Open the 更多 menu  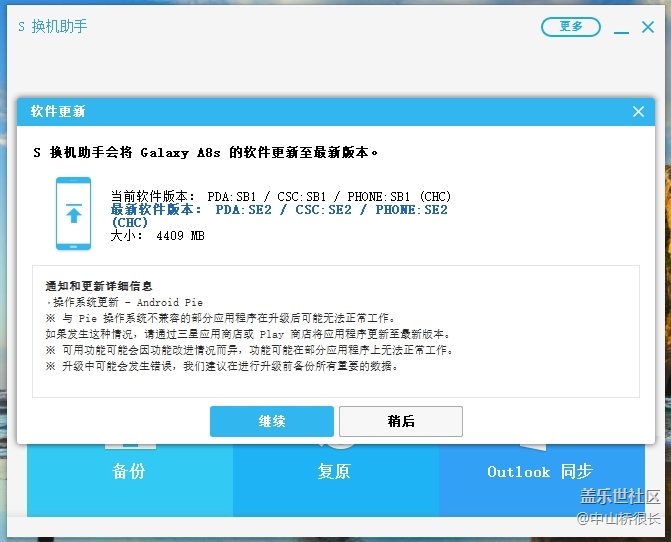(x=571, y=27)
